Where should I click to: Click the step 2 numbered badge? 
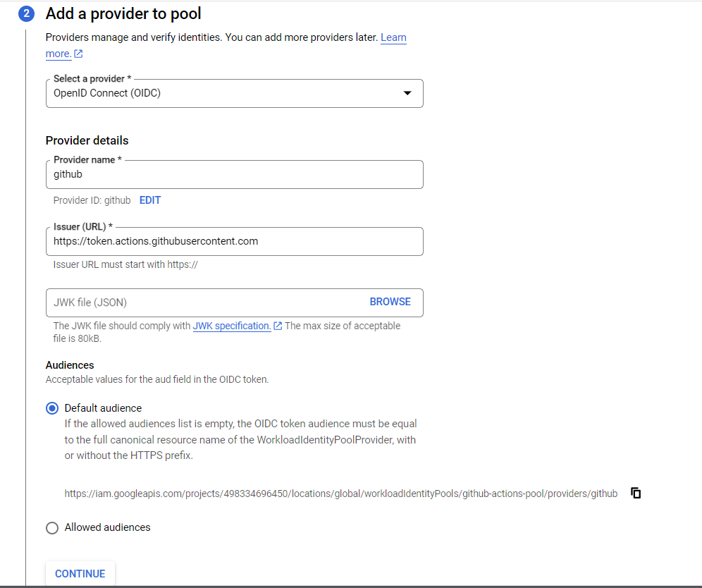click(26, 13)
